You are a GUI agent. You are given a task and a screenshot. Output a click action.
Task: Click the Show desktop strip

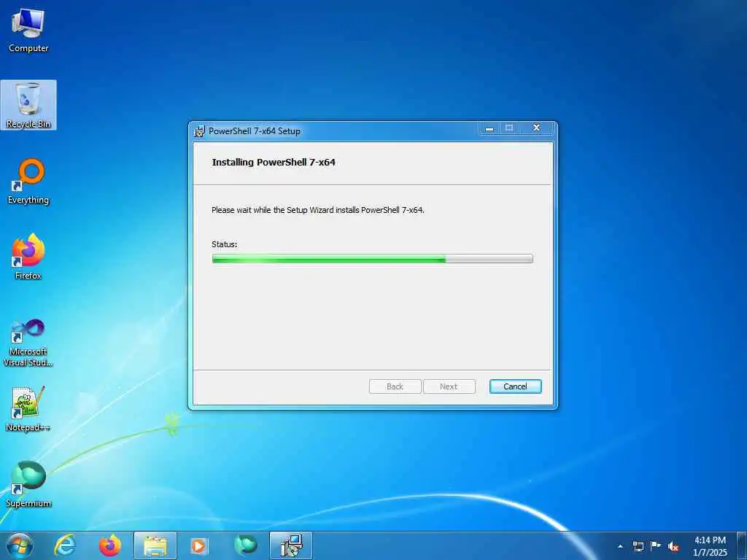(x=742, y=545)
